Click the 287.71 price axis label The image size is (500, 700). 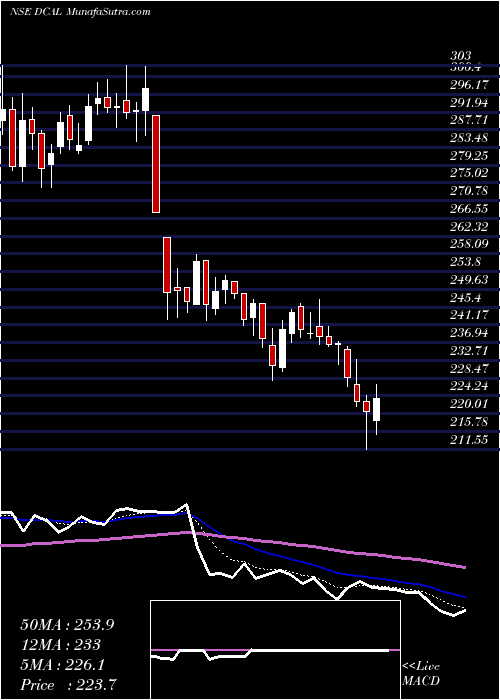pos(469,121)
